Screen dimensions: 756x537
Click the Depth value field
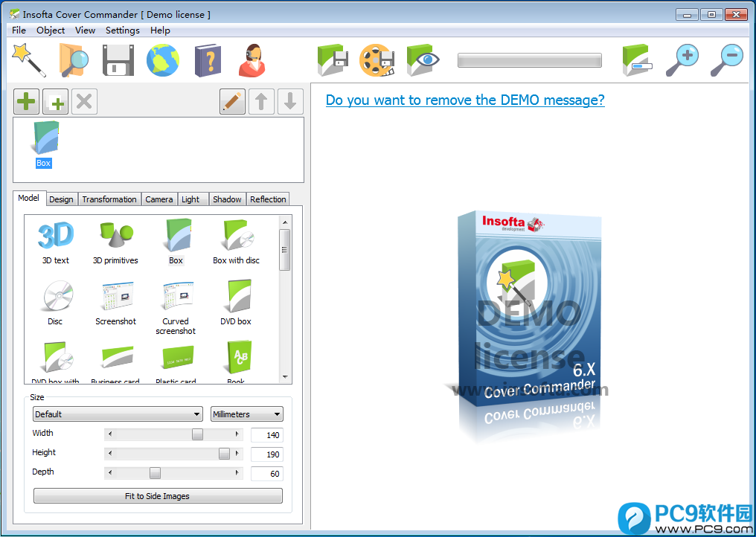pyautogui.click(x=267, y=473)
